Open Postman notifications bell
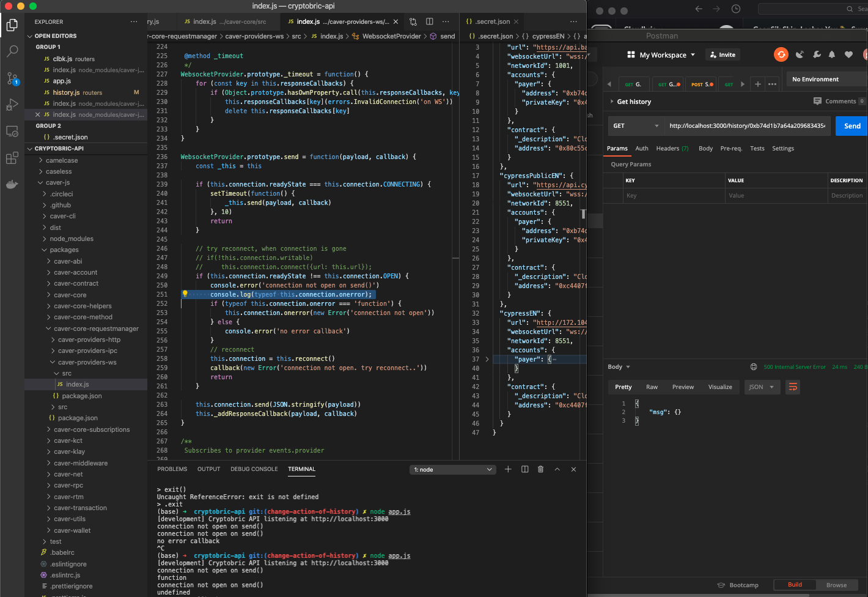This screenshot has width=868, height=597. 831,54
